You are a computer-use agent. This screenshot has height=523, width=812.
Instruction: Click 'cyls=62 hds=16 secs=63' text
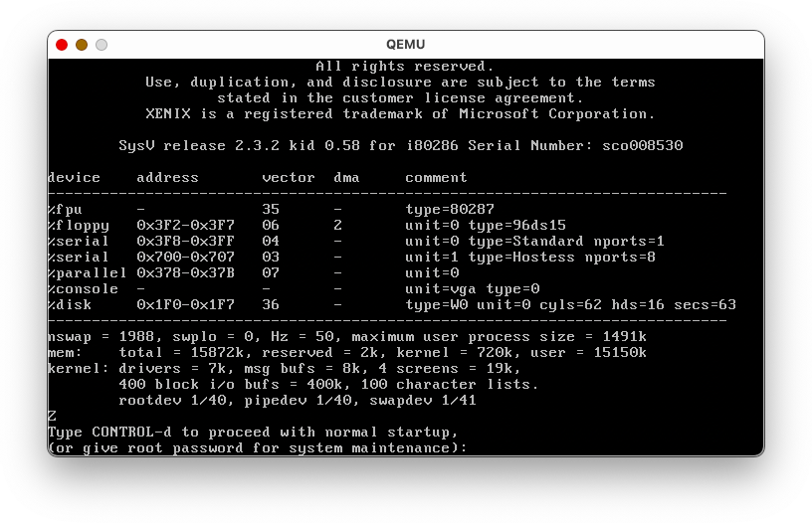(638, 305)
